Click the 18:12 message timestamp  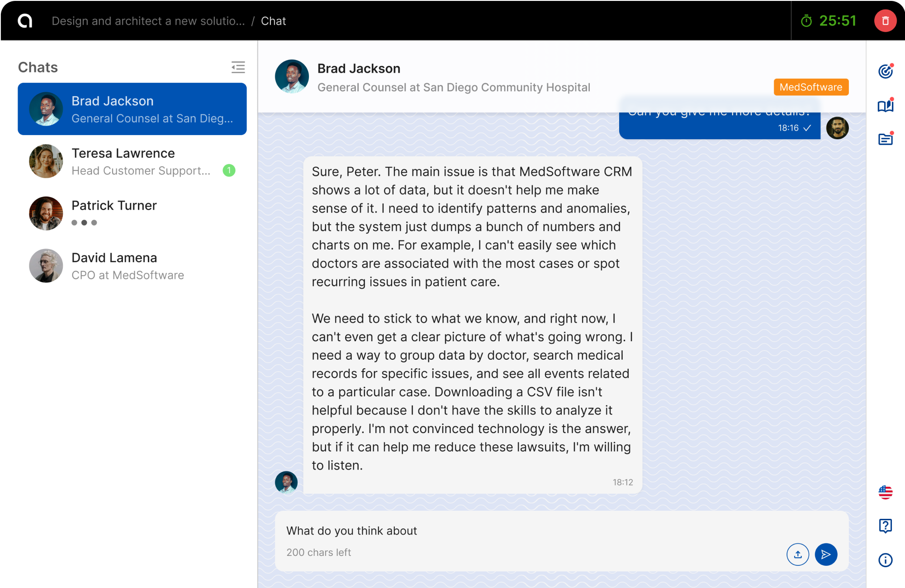(623, 482)
